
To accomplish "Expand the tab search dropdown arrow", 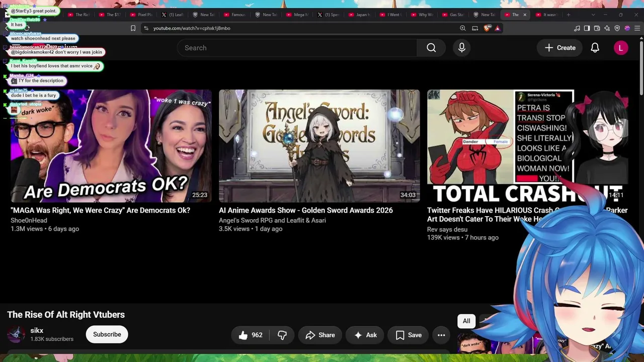I will tap(593, 15).
